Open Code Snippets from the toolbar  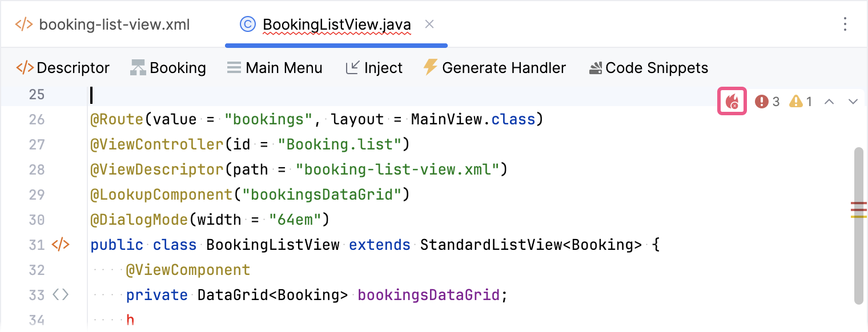[648, 68]
